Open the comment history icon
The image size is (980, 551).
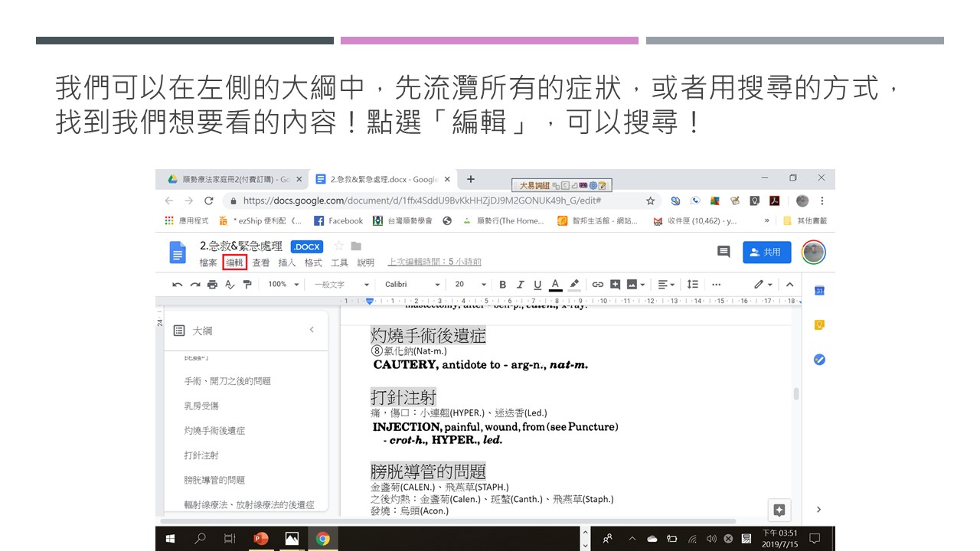(x=723, y=252)
